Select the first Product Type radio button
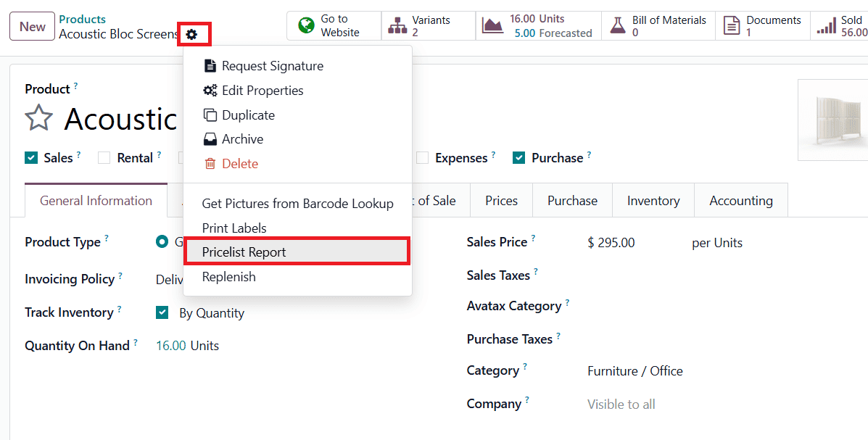Screen dimensions: 868x440 [161, 241]
